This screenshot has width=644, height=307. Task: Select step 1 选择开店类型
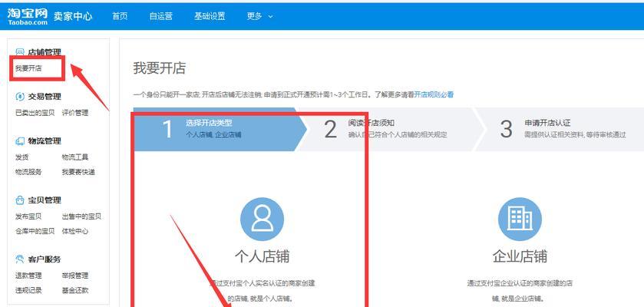point(220,129)
